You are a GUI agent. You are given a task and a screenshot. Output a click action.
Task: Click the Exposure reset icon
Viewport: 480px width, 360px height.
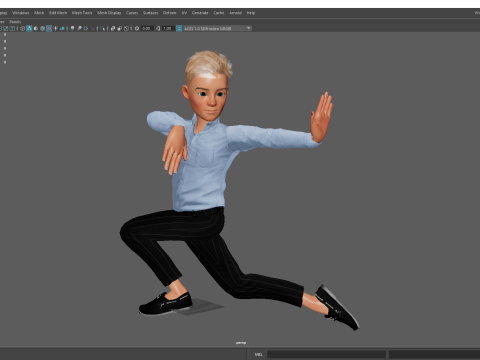pos(137,28)
